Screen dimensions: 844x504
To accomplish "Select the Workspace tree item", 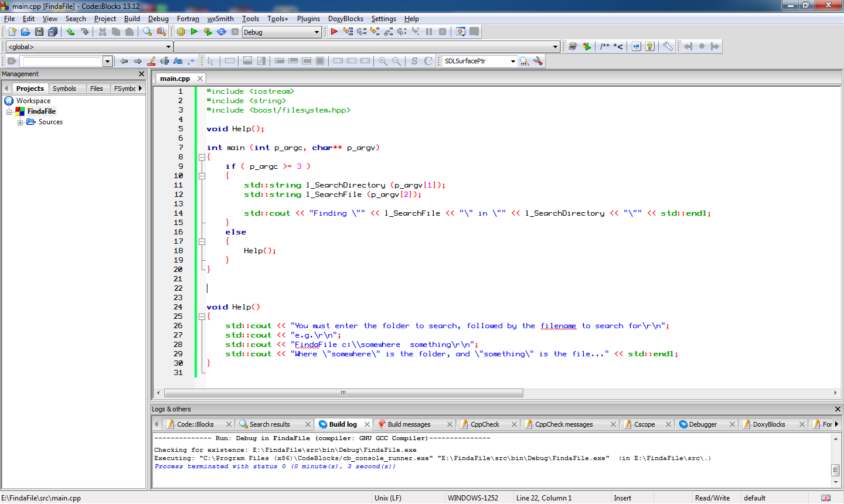I will click(33, 101).
